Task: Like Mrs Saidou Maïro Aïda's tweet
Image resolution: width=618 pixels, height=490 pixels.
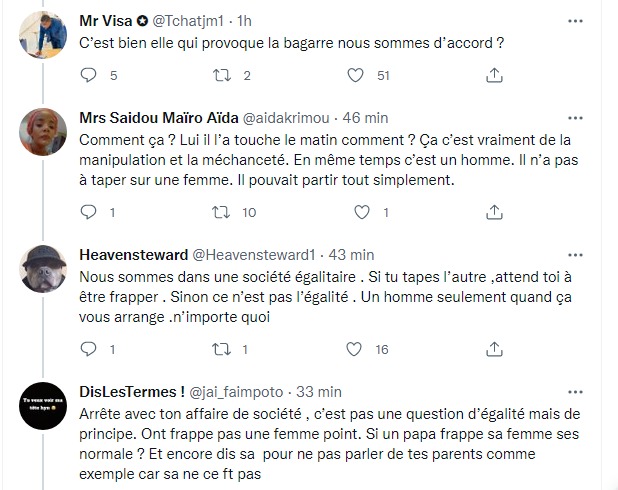Action: click(x=361, y=212)
